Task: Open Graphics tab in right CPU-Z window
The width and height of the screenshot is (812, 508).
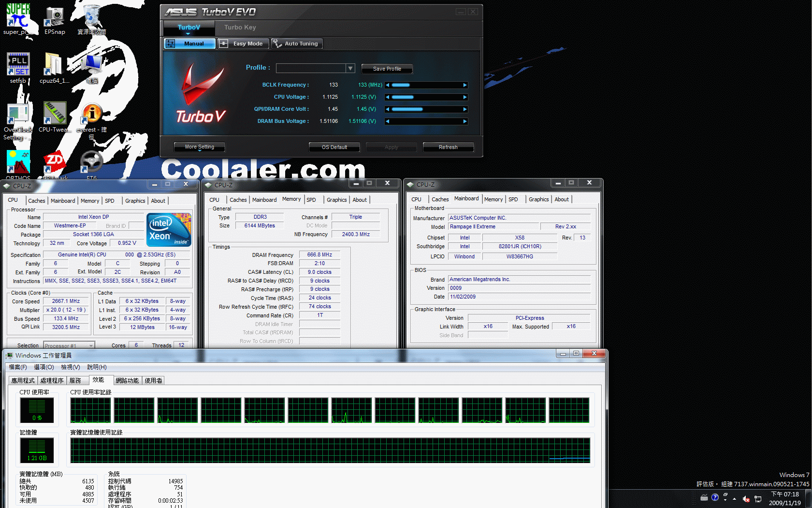Action: 538,199
